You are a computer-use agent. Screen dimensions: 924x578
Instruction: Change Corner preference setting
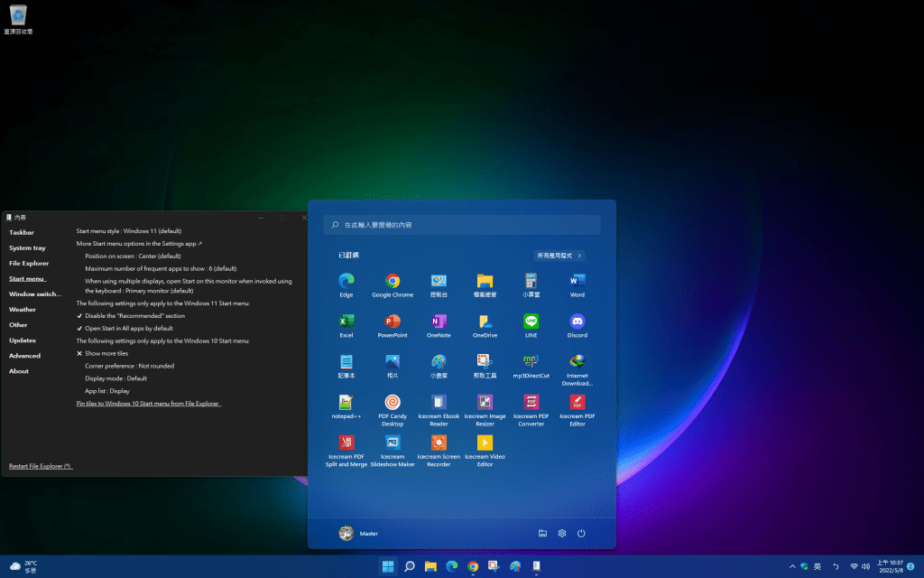(129, 366)
